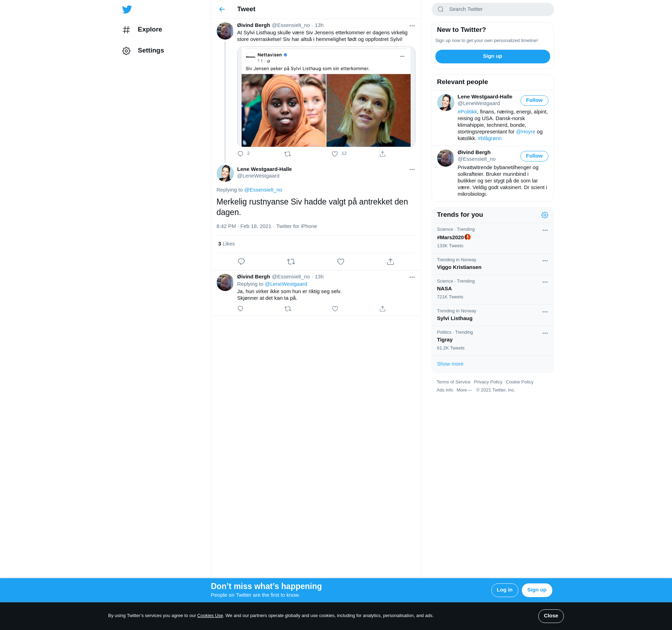
Task: Open the Twitter for iPhone source link
Action: click(296, 227)
